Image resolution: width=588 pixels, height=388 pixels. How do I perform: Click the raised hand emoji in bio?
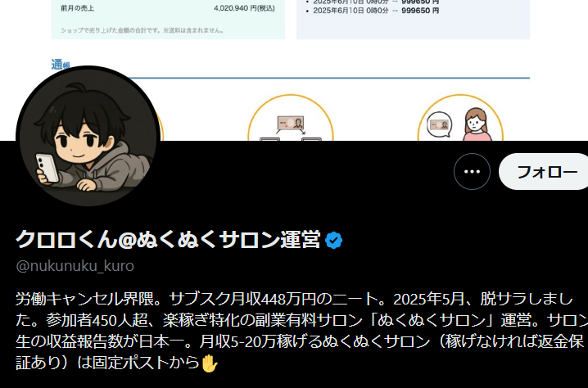click(210, 363)
